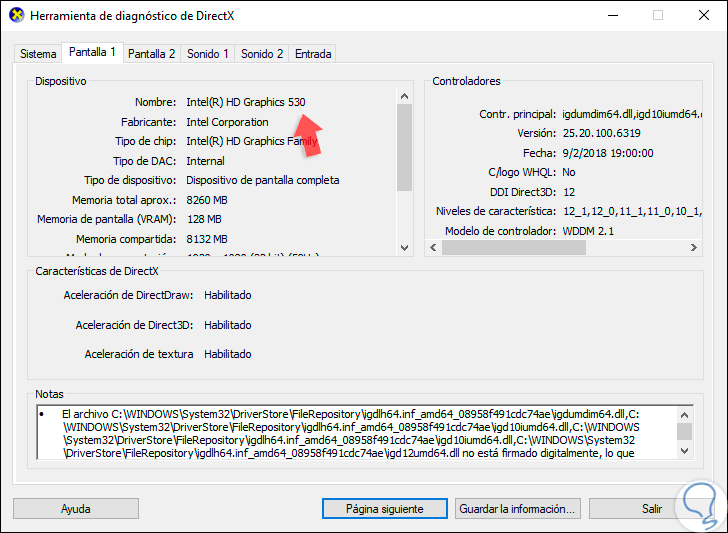Click Dispositivo panel scroll down arrow
The height and width of the screenshot is (533, 728).
tap(404, 247)
